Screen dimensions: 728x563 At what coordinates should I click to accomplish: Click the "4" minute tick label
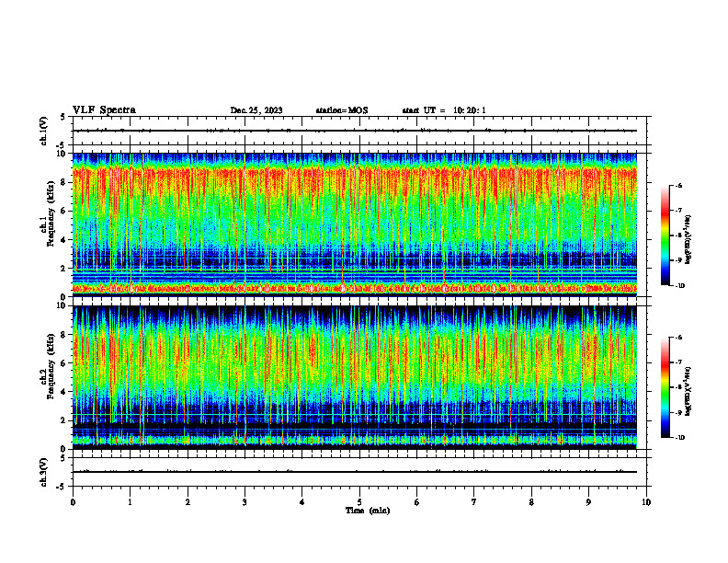pyautogui.click(x=302, y=502)
